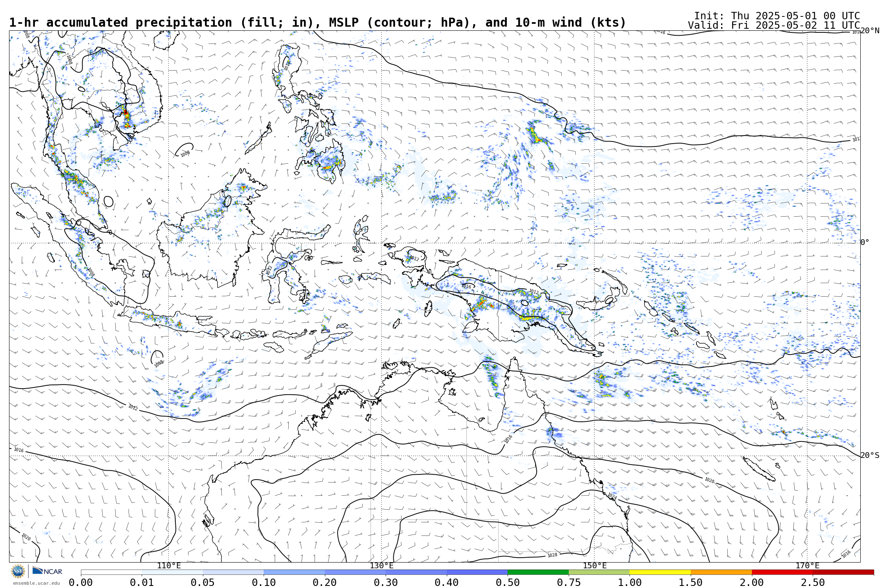
Task: Pick the dark green 0.50–0.75 colorbar segment
Action: pyautogui.click(x=538, y=572)
